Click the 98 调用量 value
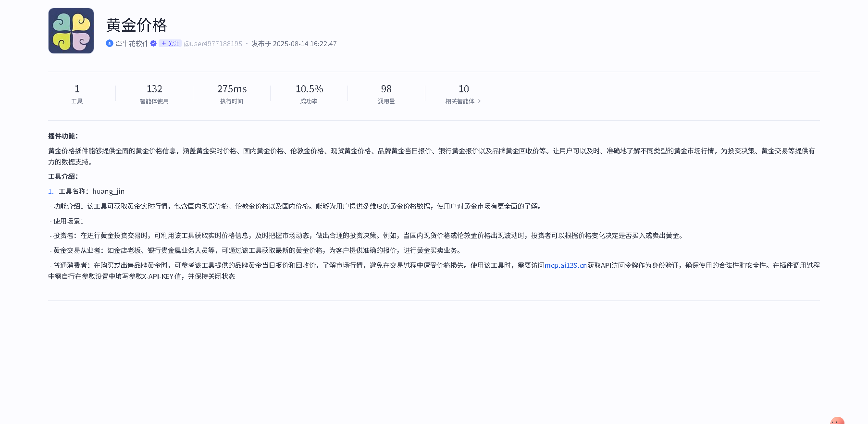The image size is (868, 424). pyautogui.click(x=386, y=89)
